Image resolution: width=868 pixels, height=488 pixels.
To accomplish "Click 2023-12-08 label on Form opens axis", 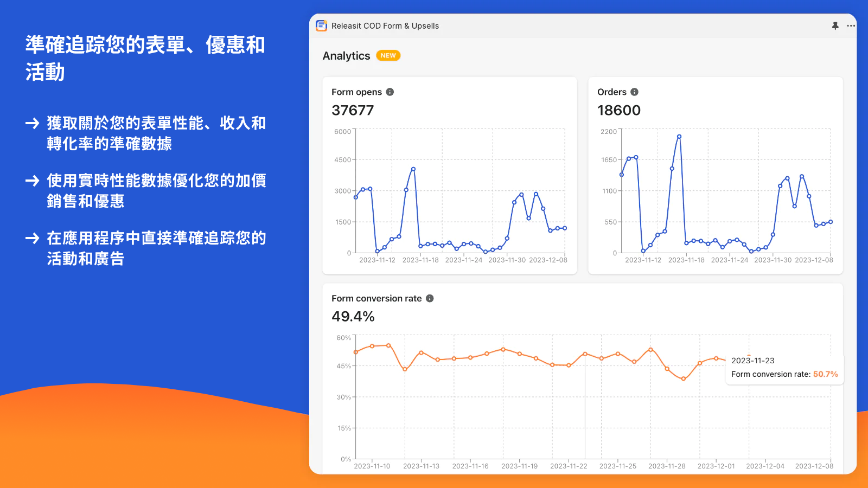I will click(x=548, y=260).
